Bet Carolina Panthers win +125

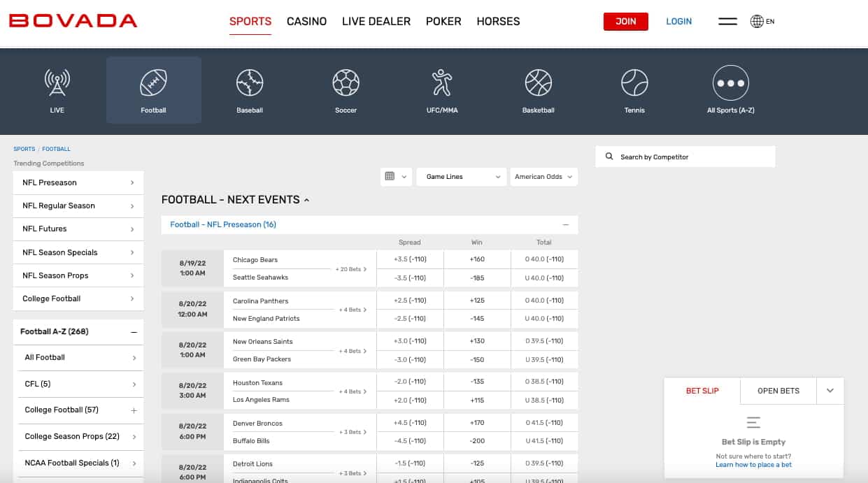tap(477, 301)
